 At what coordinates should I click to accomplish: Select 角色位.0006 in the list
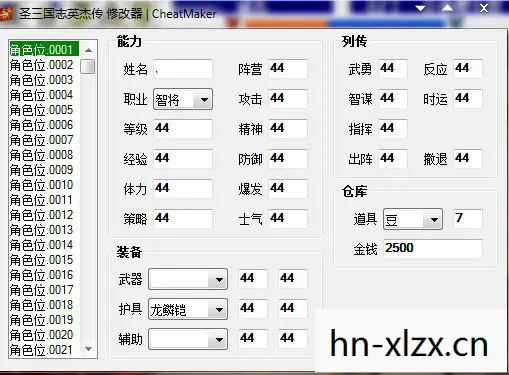click(44, 125)
